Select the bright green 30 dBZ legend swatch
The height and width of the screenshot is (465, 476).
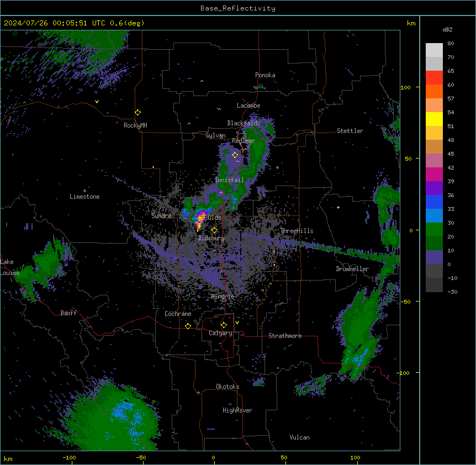tap(434, 230)
